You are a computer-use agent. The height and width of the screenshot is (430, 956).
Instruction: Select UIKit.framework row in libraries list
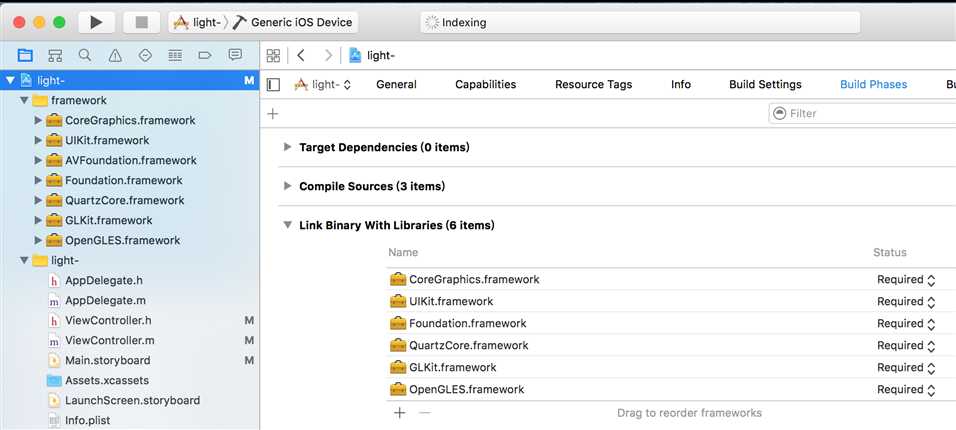[671, 301]
